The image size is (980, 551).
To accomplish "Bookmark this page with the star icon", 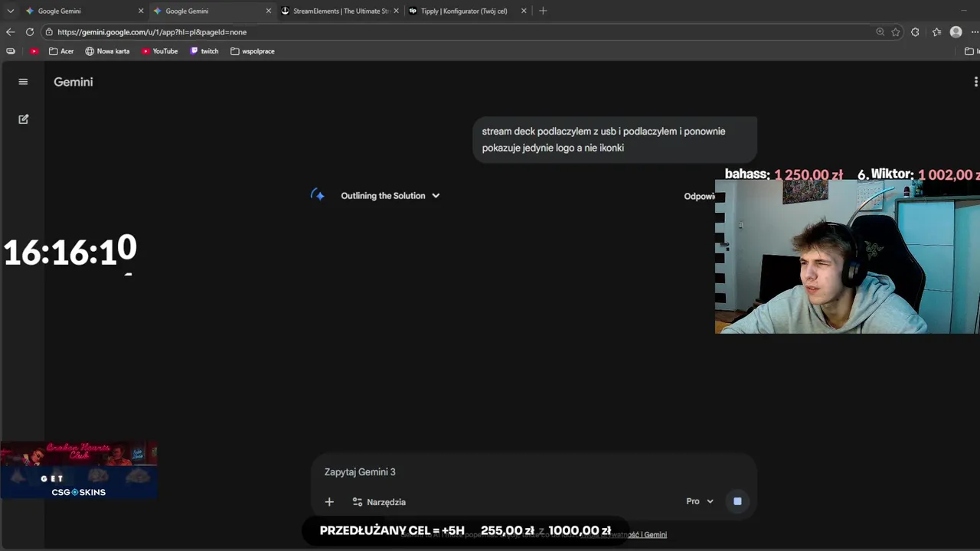I will (x=896, y=32).
